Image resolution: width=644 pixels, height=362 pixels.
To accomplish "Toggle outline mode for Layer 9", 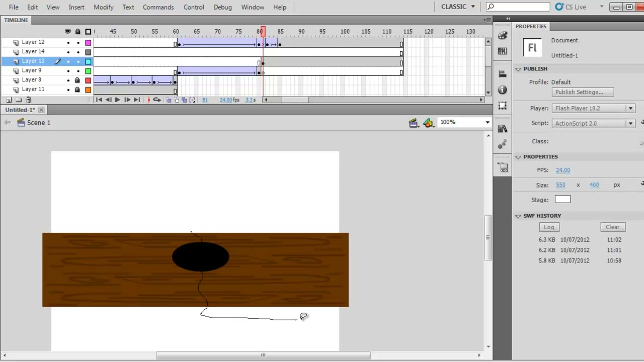I will pyautogui.click(x=88, y=71).
